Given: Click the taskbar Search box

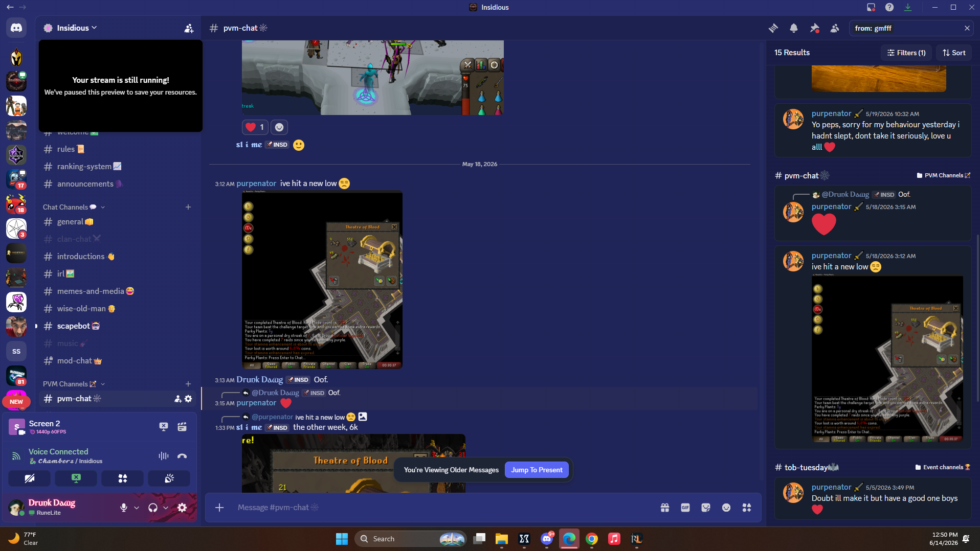Looking at the screenshot, I should click(410, 539).
